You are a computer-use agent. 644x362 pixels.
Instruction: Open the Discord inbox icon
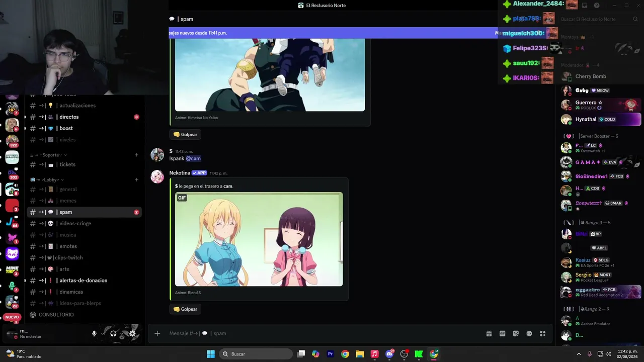coord(585,6)
